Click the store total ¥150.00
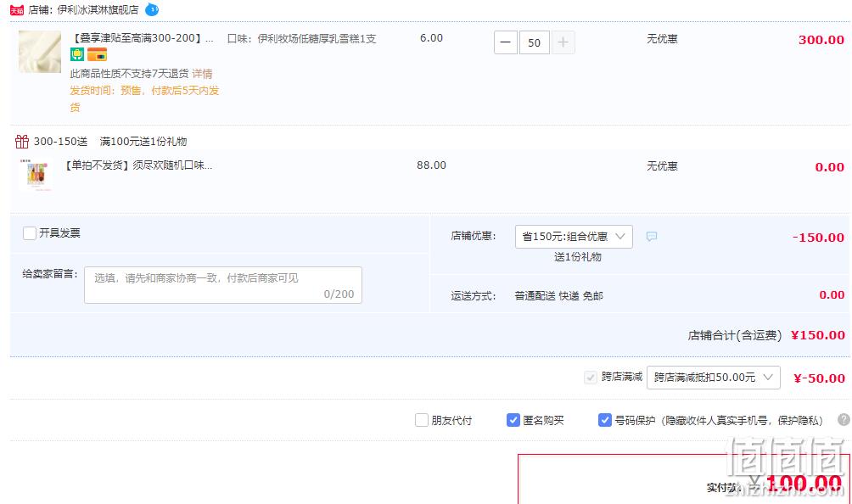The height and width of the screenshot is (504, 852). [x=818, y=336]
